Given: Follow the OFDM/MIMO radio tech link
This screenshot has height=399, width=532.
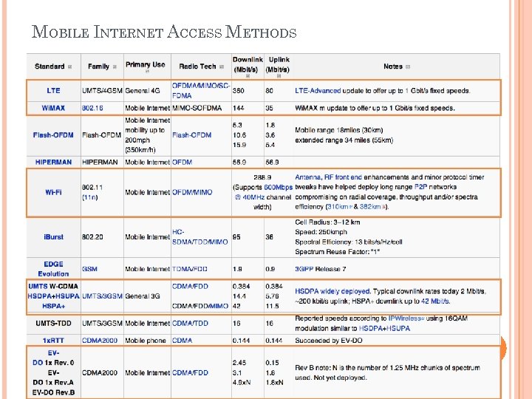Looking at the screenshot, I should (x=192, y=192).
